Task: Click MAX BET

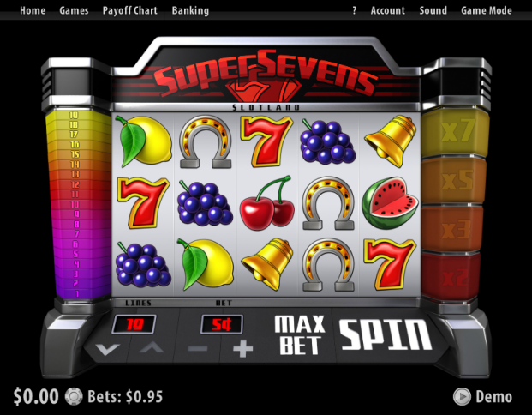Action: (299, 335)
